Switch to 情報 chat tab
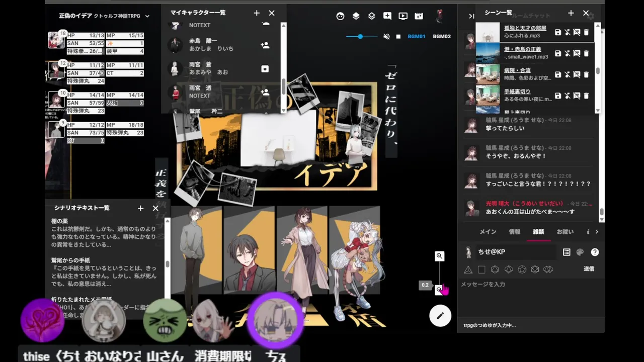The image size is (644, 362). (x=515, y=232)
